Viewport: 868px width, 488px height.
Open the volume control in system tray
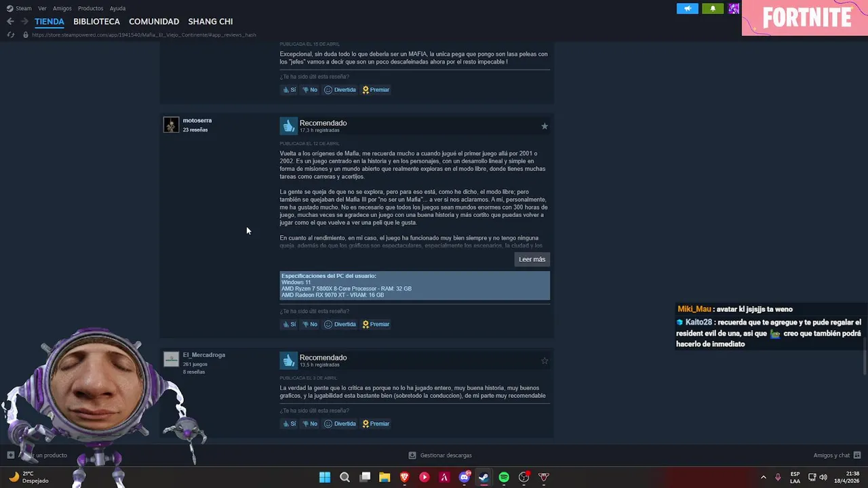click(x=823, y=477)
